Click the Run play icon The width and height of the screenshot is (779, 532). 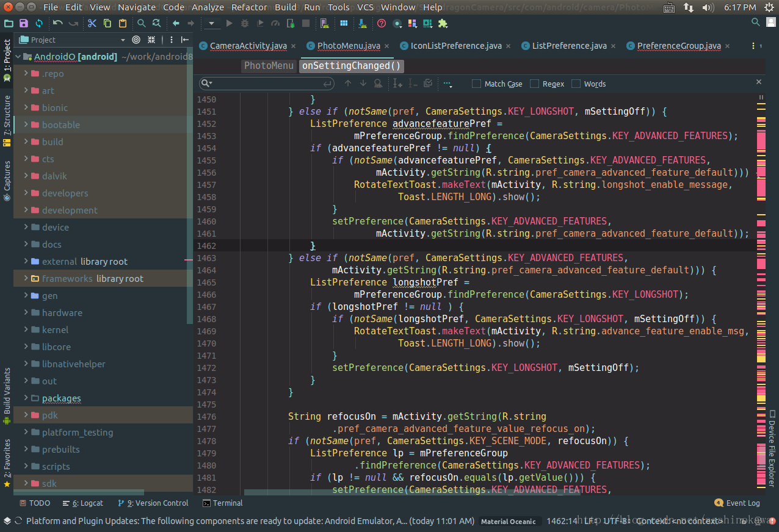tap(230, 23)
